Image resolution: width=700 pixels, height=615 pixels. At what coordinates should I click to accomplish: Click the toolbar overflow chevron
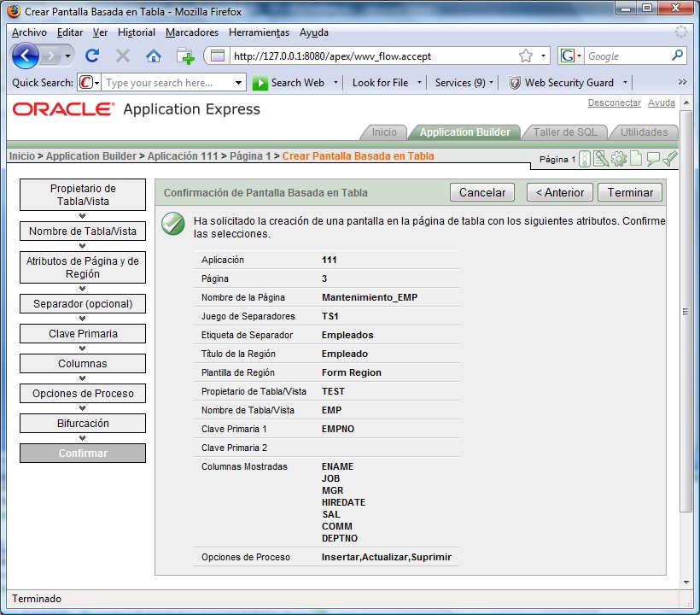(x=682, y=82)
